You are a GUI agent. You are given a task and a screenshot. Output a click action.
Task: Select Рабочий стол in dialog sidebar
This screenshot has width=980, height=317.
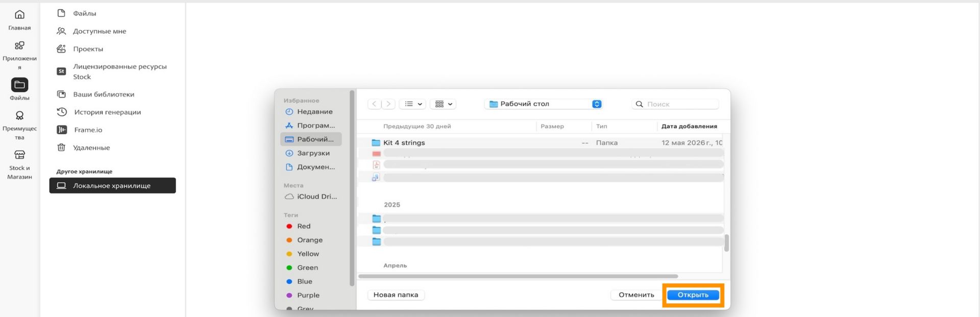311,139
